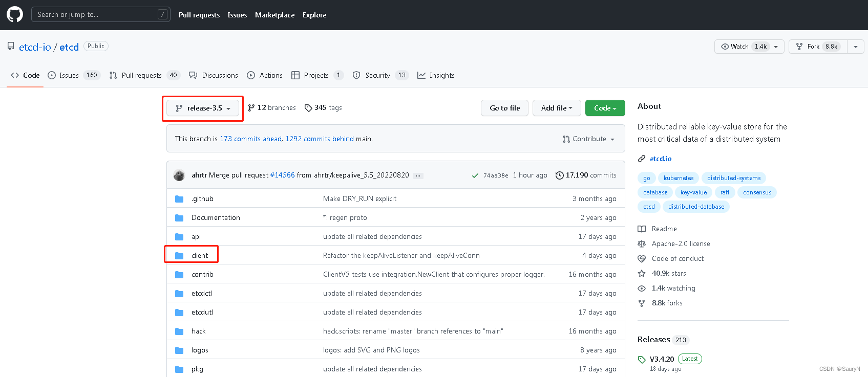Click the Projects table icon
868x377 pixels.
pos(295,75)
